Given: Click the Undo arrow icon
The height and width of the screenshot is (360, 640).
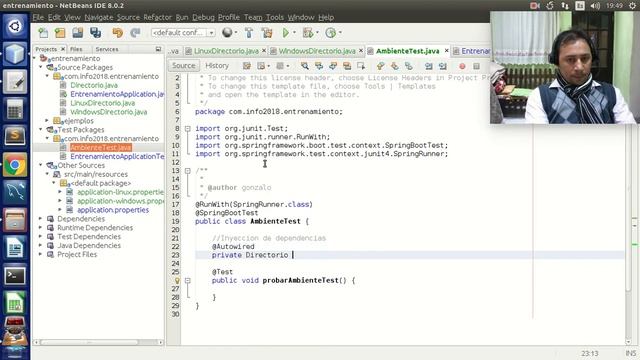Looking at the screenshot, I should pos(118,33).
